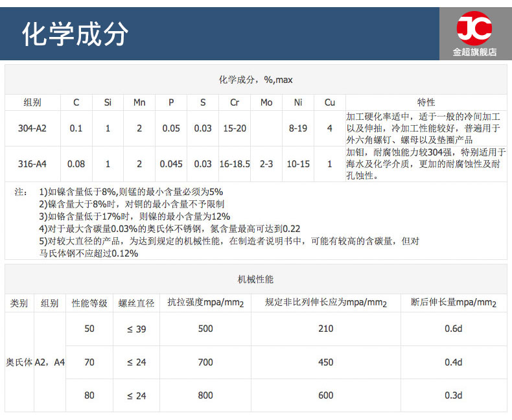This screenshot has height=420, width=512.
Task: Click the 特性 column header
Action: [426, 102]
